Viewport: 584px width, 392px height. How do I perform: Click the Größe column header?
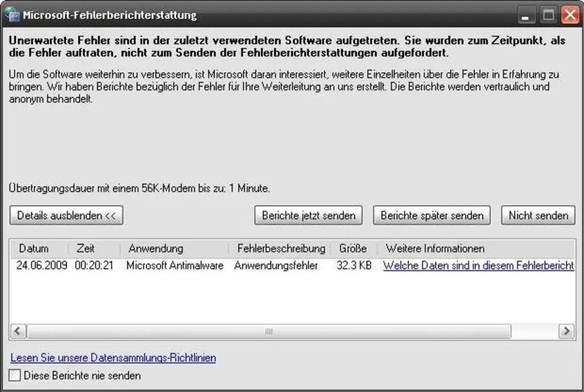coord(353,248)
